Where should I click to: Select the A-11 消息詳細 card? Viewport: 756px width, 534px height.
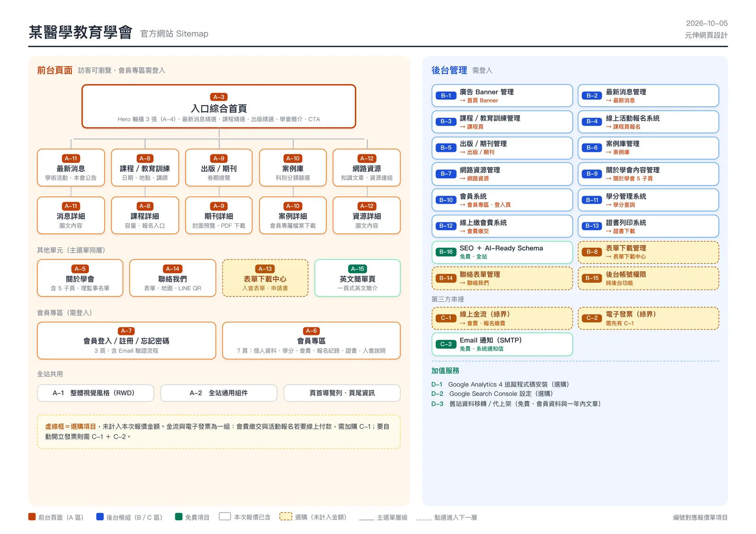click(x=71, y=215)
